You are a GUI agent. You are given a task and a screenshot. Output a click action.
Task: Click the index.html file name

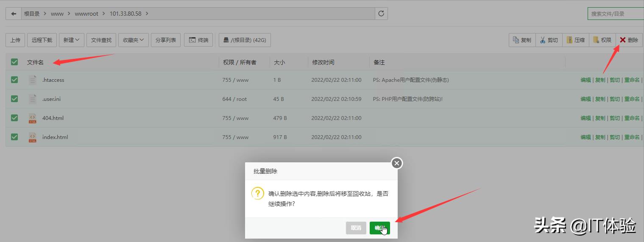[55, 137]
